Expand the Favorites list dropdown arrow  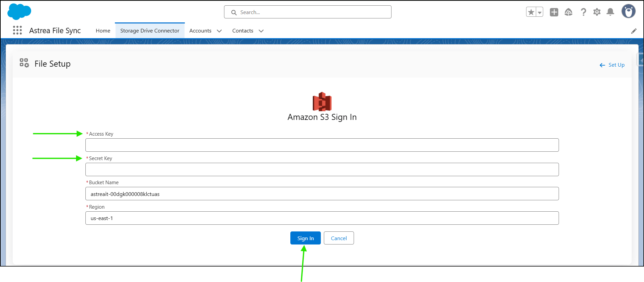[540, 12]
